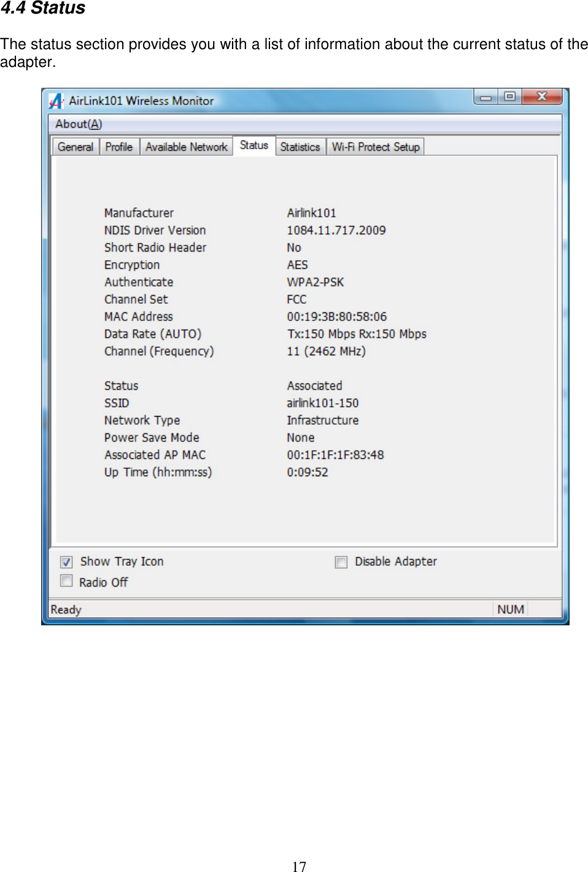Open the Statistics tab
Image resolution: width=588 pixels, height=872 pixels.
(x=300, y=147)
